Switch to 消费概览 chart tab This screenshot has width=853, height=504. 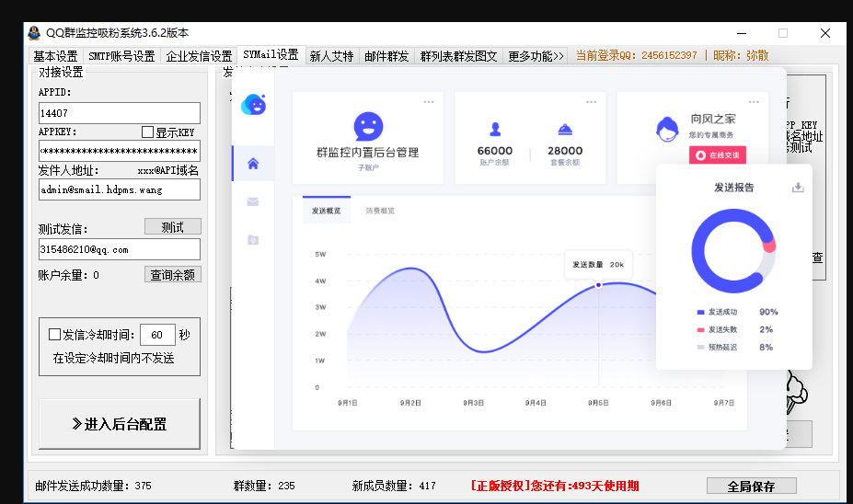(x=380, y=211)
